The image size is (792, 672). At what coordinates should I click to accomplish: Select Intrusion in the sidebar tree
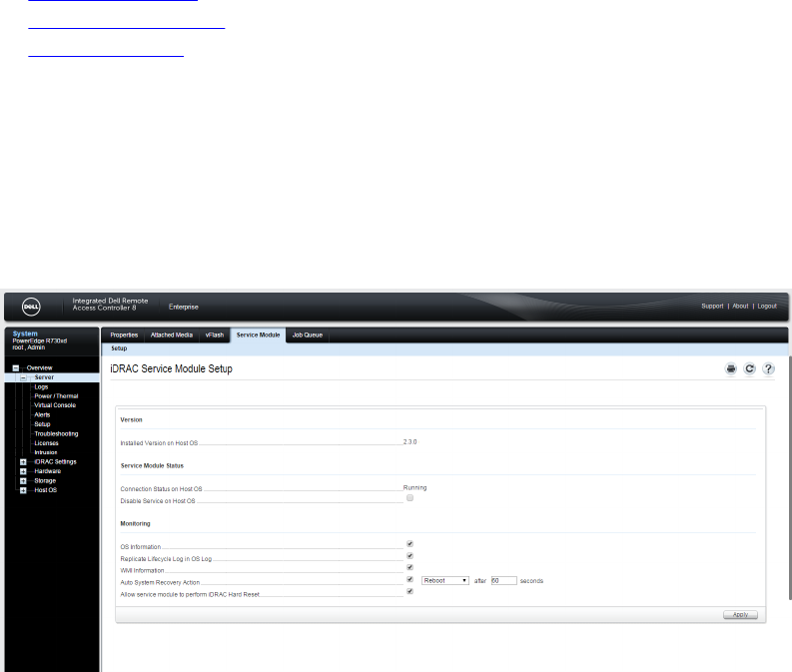tap(46, 453)
